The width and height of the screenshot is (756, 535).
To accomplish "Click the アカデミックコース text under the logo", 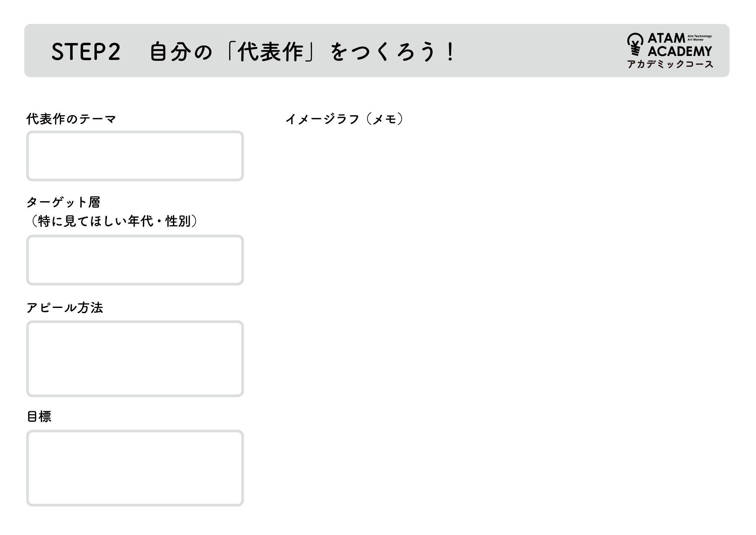I will tap(670, 64).
